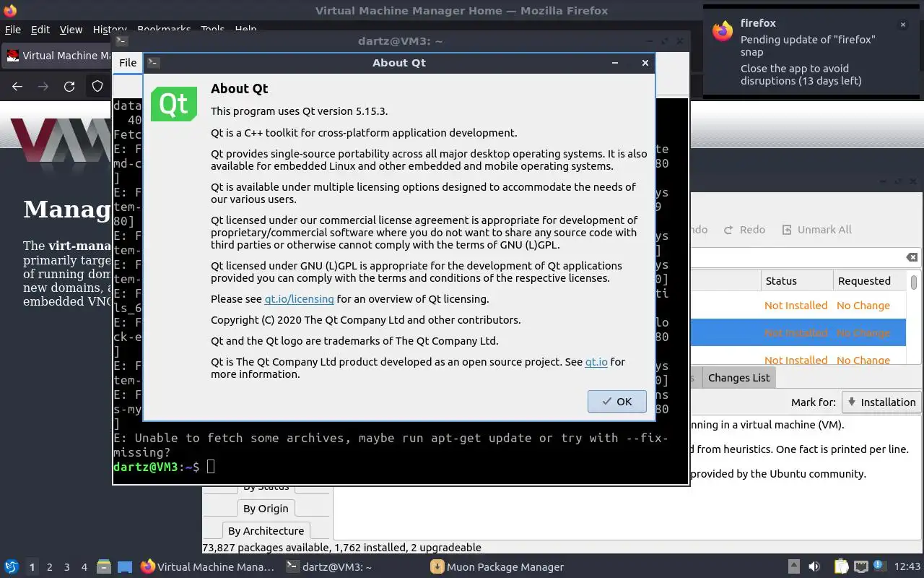
Task: Reload the page in Firefox
Action: point(69,87)
